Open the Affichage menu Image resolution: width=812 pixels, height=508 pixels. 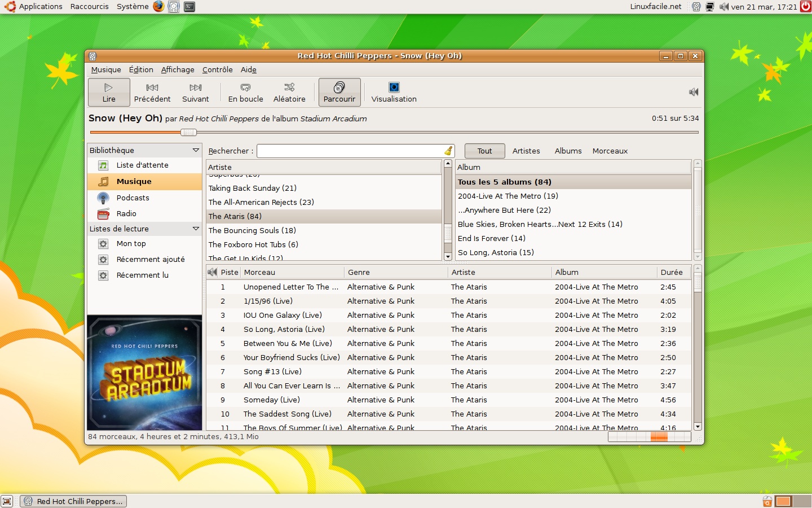click(x=178, y=69)
